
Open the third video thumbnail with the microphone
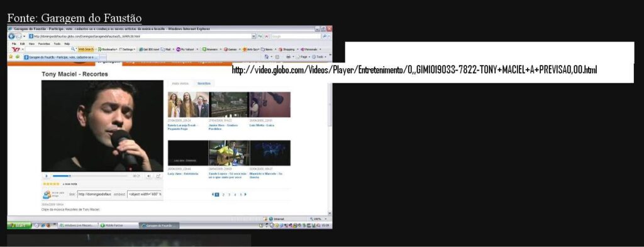270,105
